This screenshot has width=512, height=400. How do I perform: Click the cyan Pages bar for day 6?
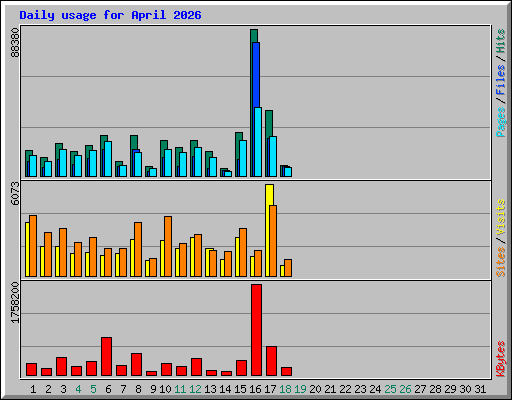108,159
